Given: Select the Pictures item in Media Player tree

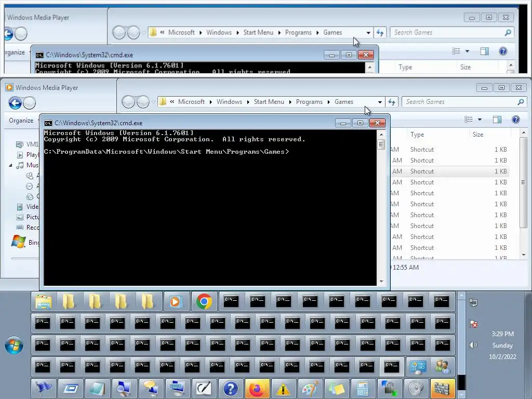Looking at the screenshot, I should tap(28, 217).
